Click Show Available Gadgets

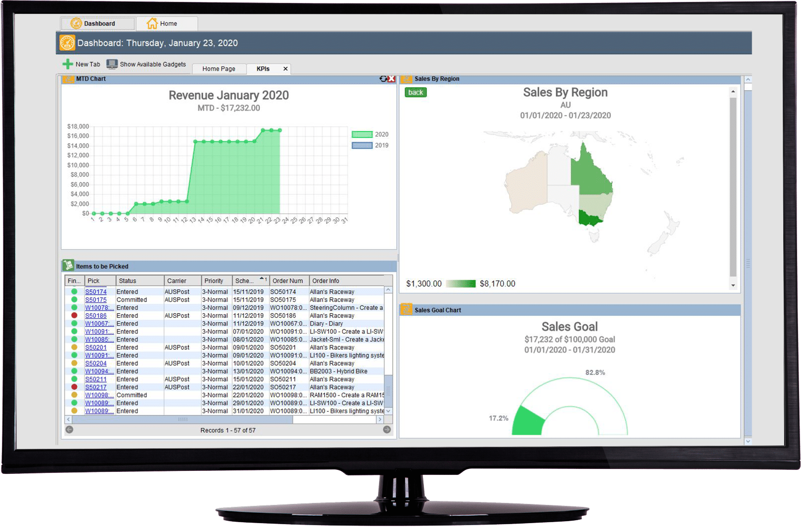[146, 64]
